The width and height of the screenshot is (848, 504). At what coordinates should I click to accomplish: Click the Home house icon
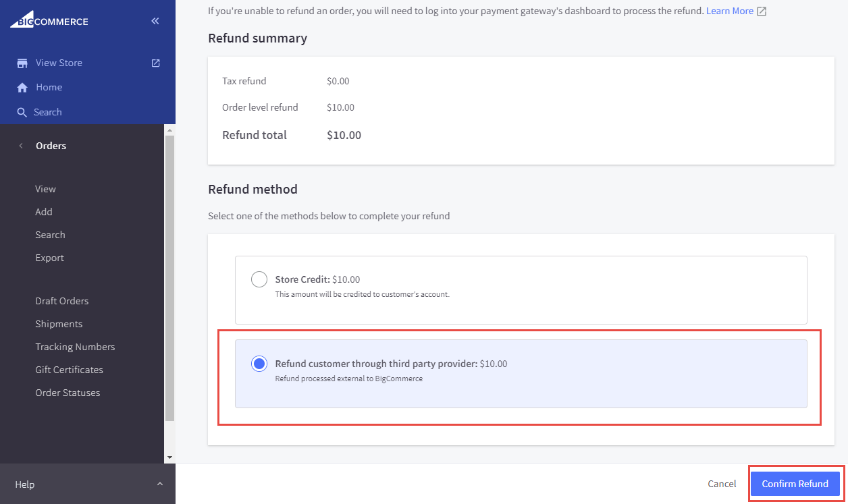(22, 88)
